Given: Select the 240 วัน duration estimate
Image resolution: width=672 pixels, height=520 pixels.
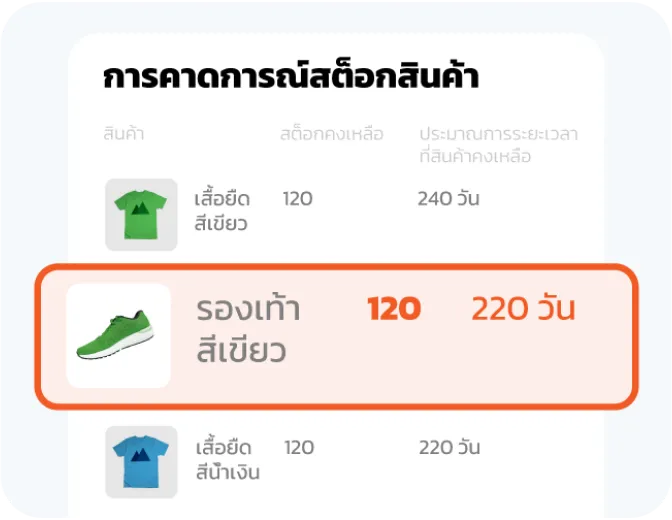Looking at the screenshot, I should tap(448, 199).
